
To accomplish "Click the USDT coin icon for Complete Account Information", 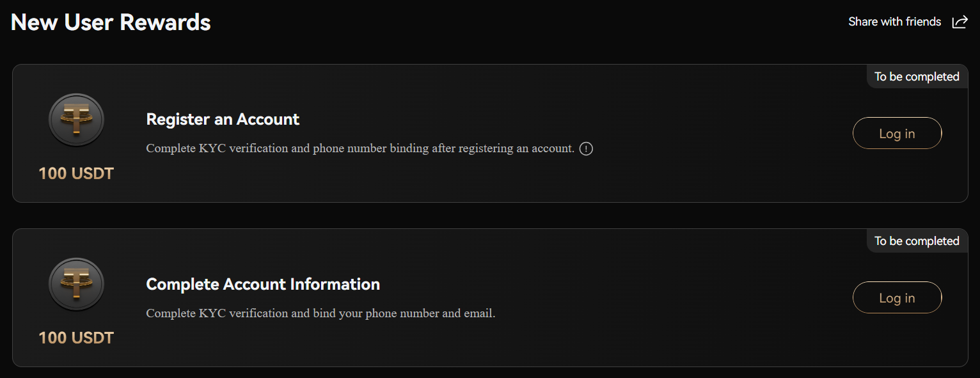I will 76,285.
